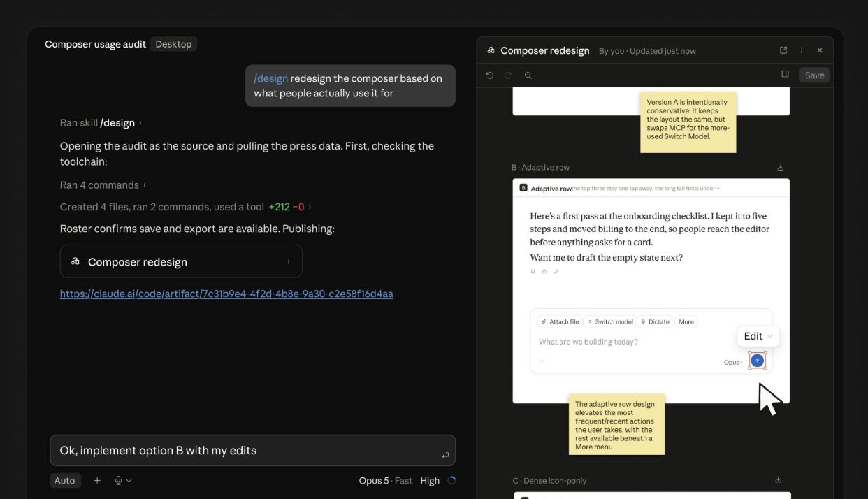Click the plus icon beside Auto button

tap(97, 480)
